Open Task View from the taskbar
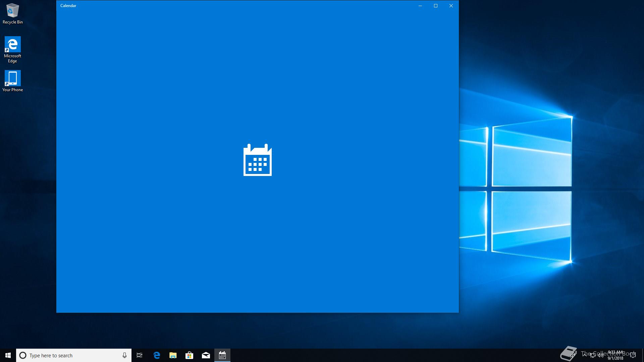Viewport: 644px width, 362px height. [140, 355]
